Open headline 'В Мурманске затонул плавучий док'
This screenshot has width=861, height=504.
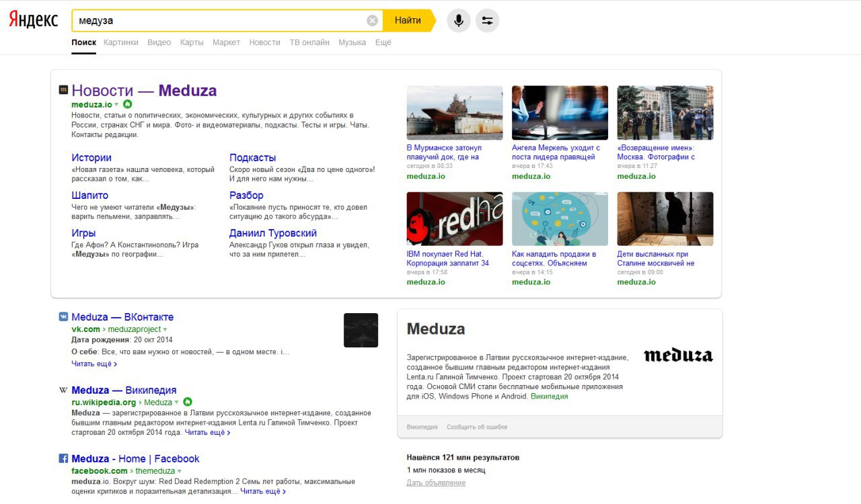(x=444, y=153)
